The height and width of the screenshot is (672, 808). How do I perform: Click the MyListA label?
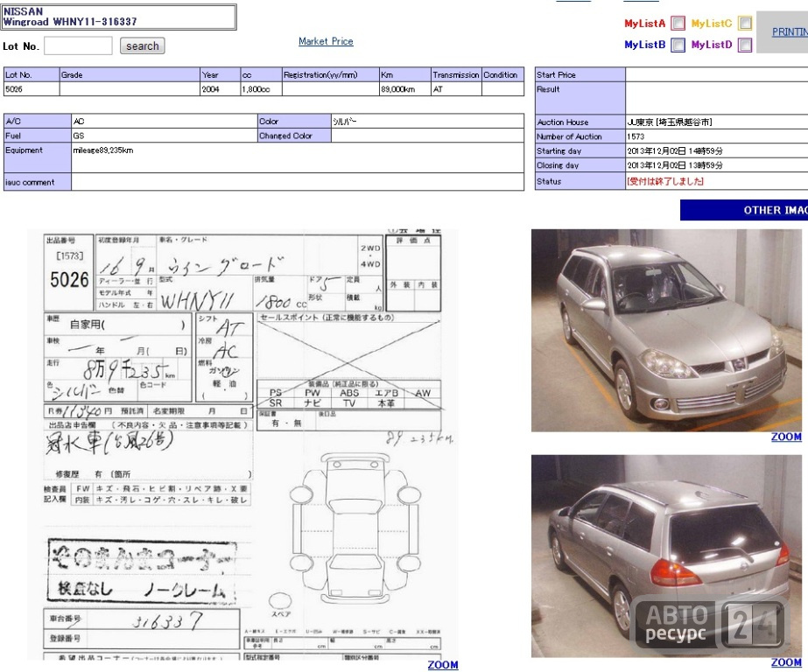644,23
